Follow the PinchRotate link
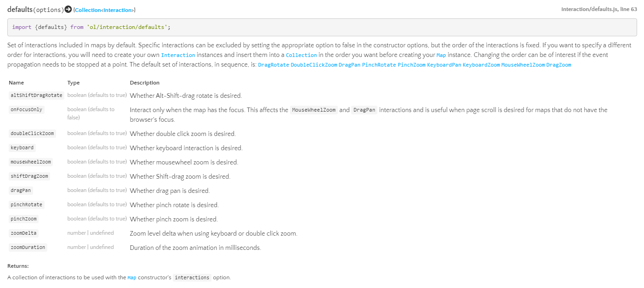 pyautogui.click(x=379, y=65)
